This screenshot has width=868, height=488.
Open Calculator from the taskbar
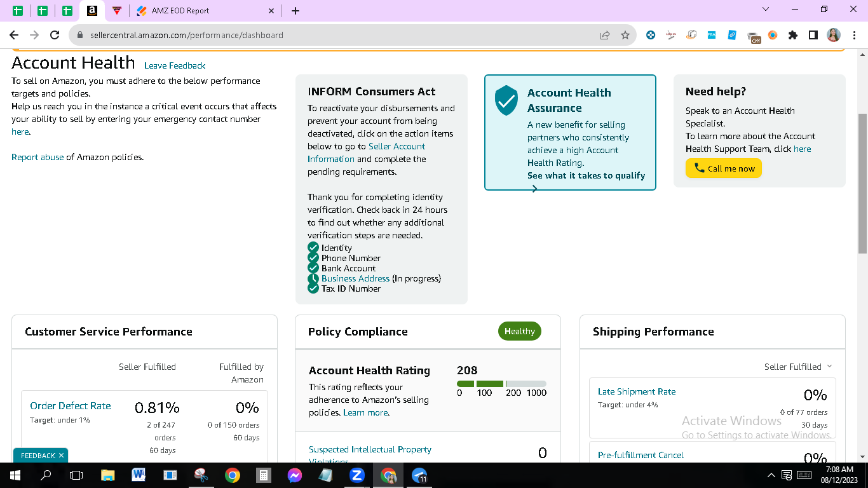(x=263, y=475)
